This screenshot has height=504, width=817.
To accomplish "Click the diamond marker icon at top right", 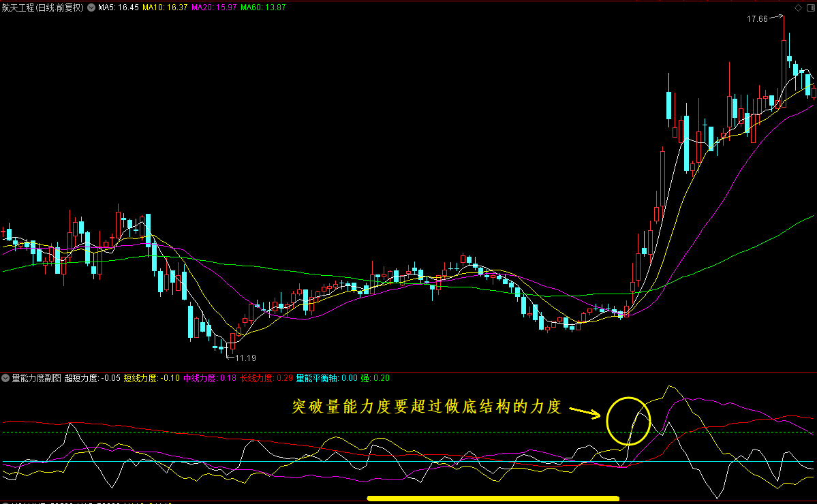I will pos(798,7).
